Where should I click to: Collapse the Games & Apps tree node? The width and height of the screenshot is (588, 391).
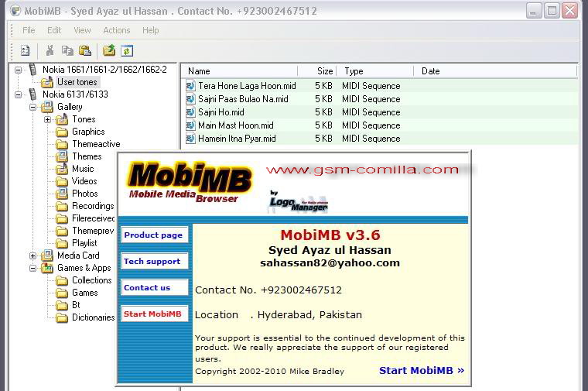[33, 269]
